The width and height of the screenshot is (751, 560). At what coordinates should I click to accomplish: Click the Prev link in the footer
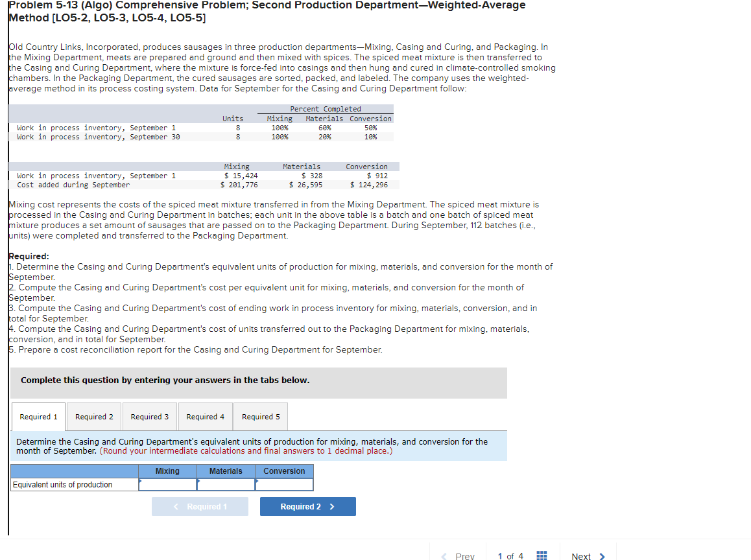(464, 556)
